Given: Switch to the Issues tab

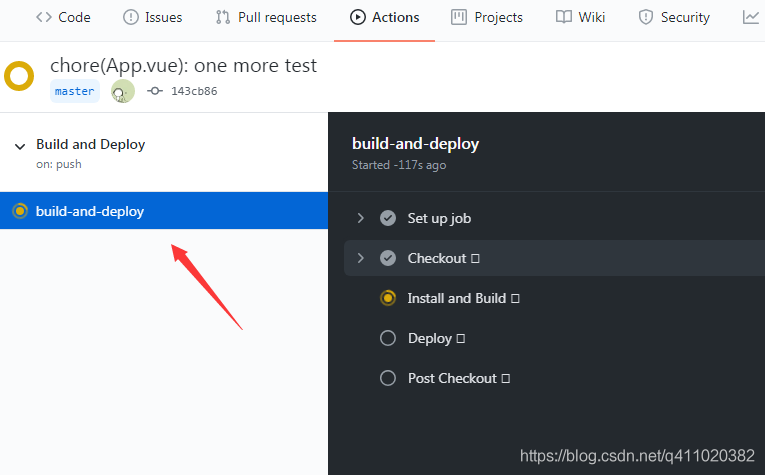Looking at the screenshot, I should pyautogui.click(x=151, y=17).
